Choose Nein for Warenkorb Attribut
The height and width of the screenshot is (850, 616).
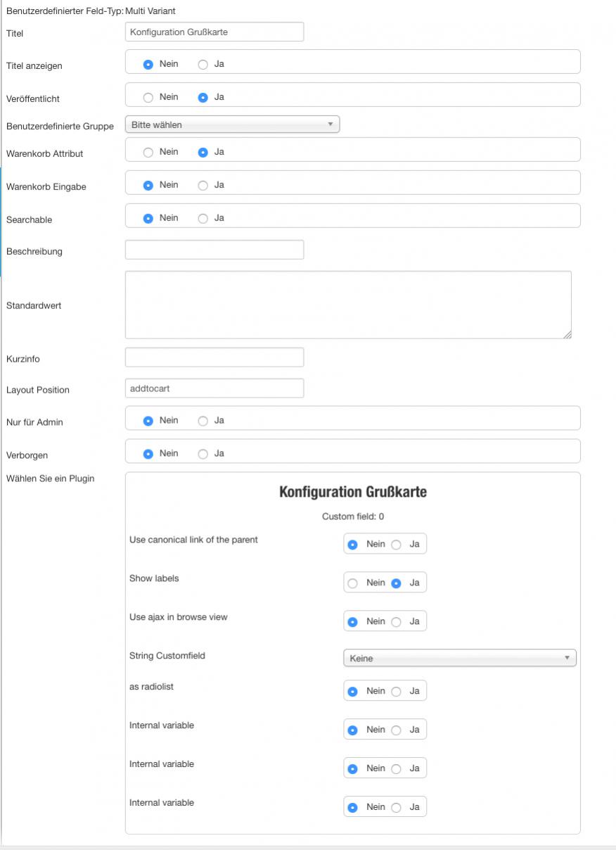click(148, 153)
